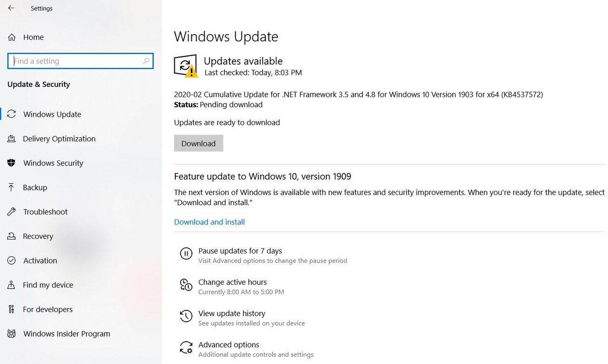
Task: Open the Troubleshoot page
Action: 46,212
